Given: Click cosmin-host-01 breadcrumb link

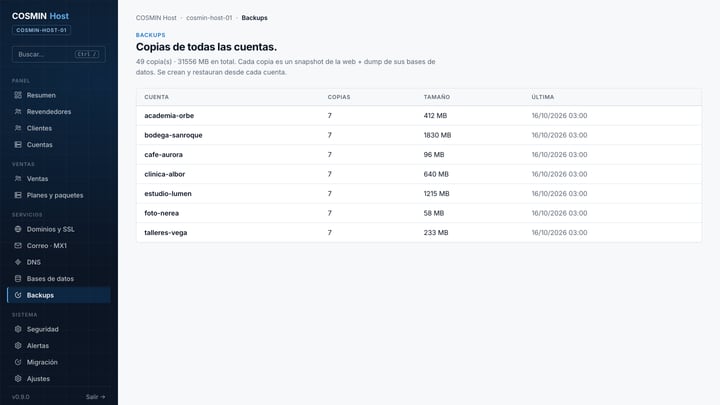Looking at the screenshot, I should (209, 18).
